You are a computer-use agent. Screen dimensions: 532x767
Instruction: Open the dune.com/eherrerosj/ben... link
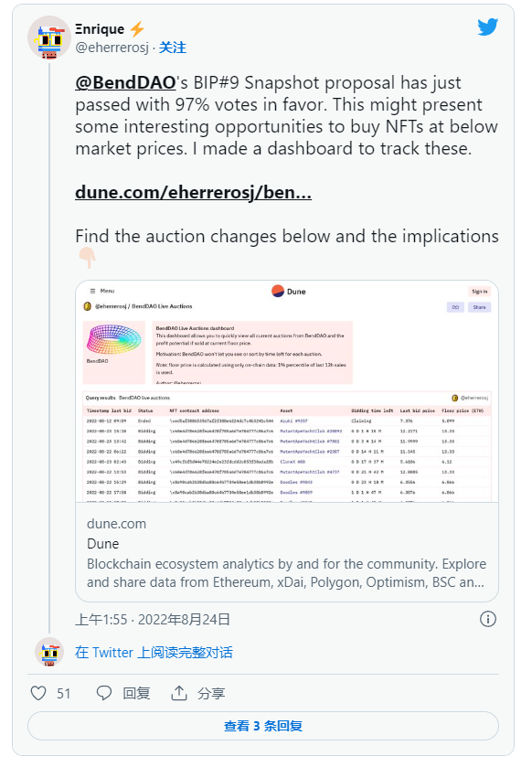(x=193, y=192)
